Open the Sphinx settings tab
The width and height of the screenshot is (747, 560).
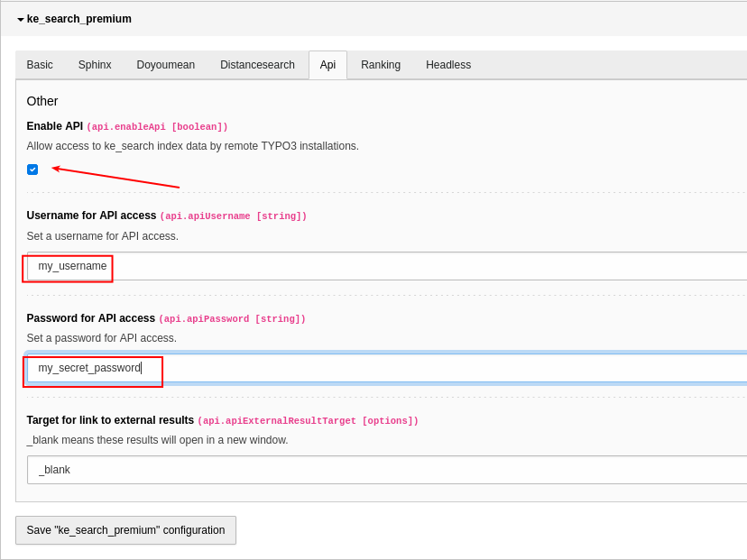click(94, 64)
